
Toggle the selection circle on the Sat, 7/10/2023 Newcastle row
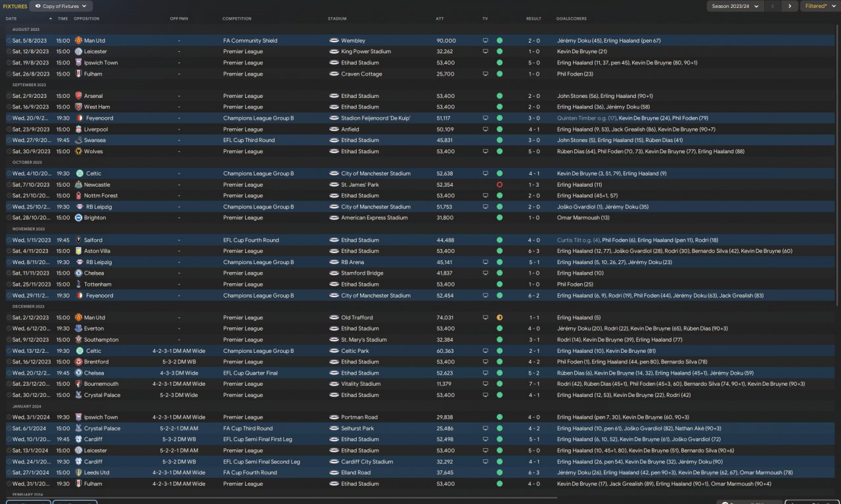[x=9, y=185]
